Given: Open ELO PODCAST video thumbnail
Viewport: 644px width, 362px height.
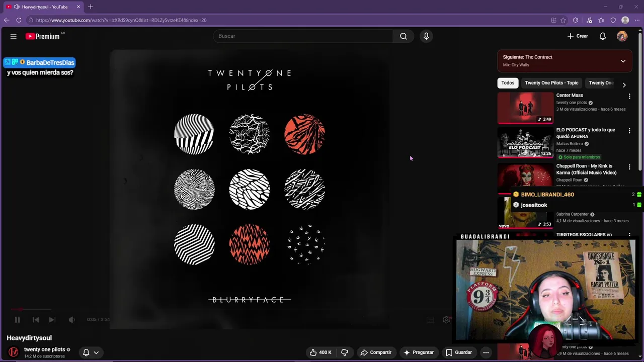Looking at the screenshot, I should [x=525, y=142].
